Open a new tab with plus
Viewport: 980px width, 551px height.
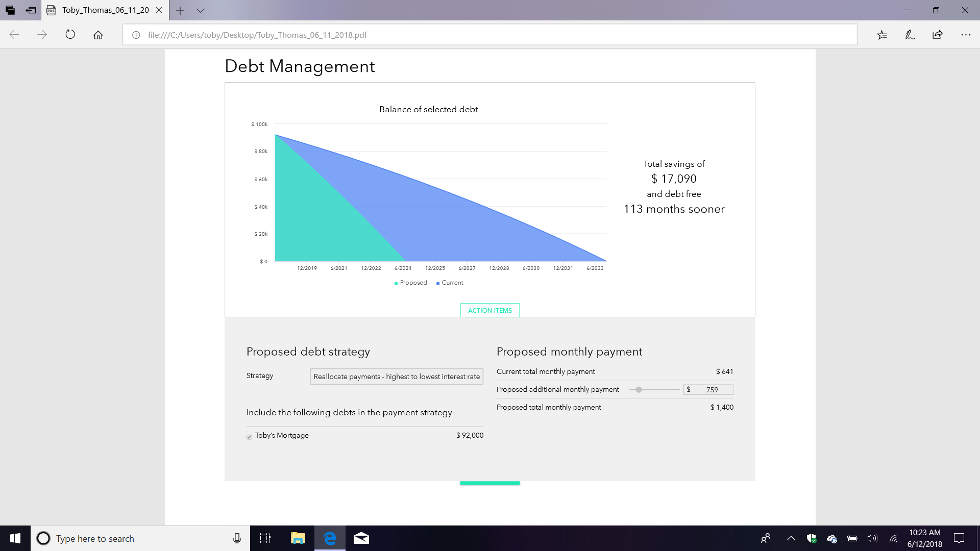pos(180,10)
